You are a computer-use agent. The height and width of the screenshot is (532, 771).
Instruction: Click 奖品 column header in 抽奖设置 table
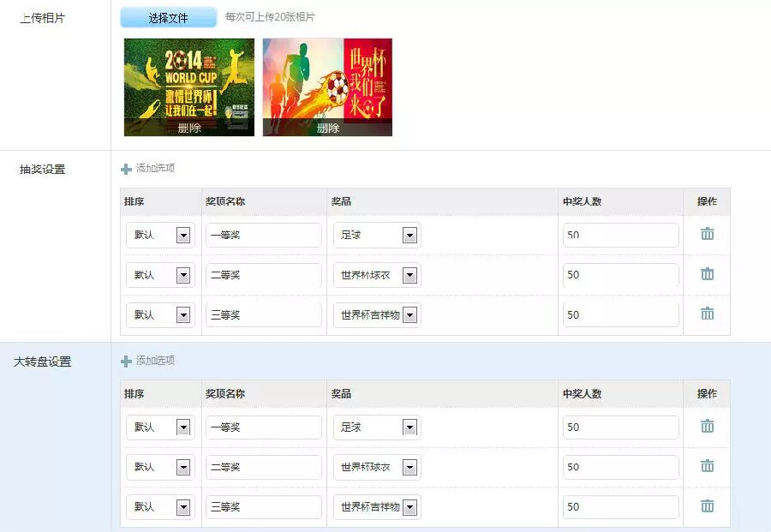point(341,201)
